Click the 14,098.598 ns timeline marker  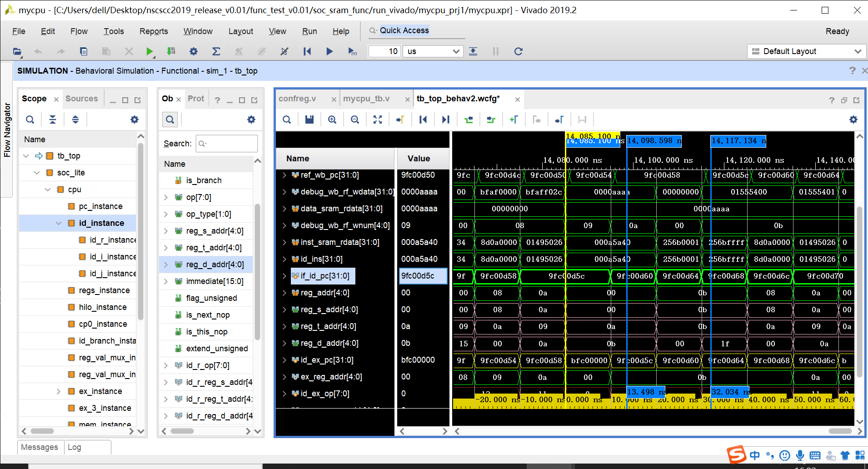[654, 141]
